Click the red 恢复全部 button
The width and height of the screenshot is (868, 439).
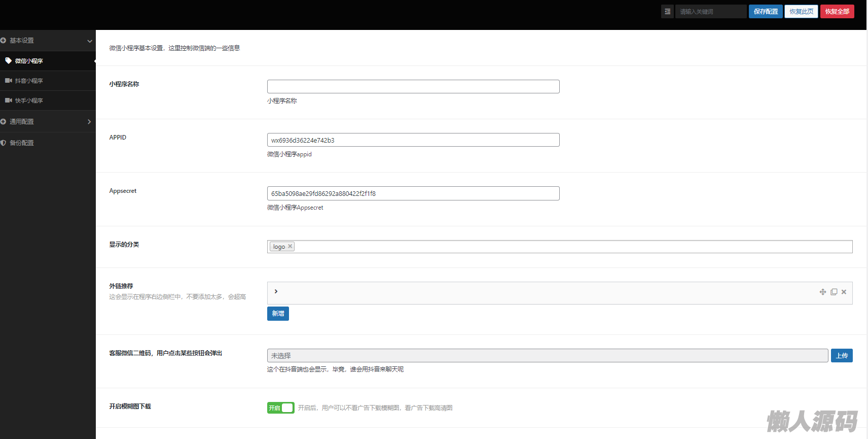837,11
